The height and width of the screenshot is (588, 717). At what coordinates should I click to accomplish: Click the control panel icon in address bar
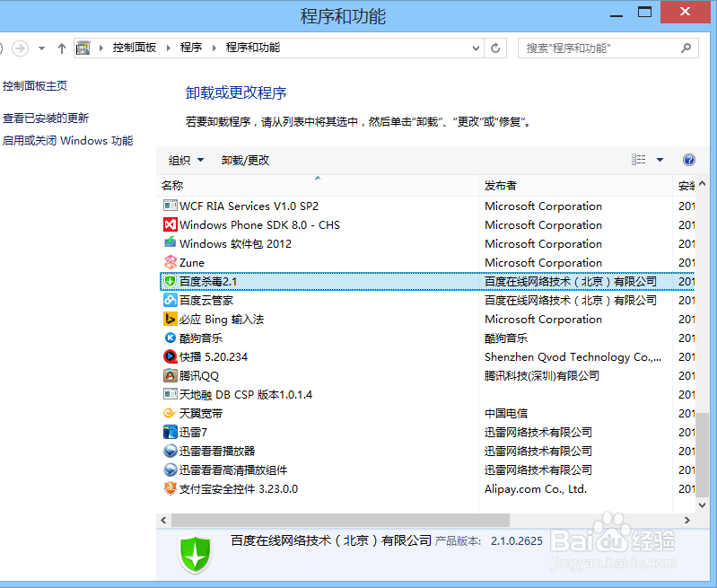tap(83, 48)
